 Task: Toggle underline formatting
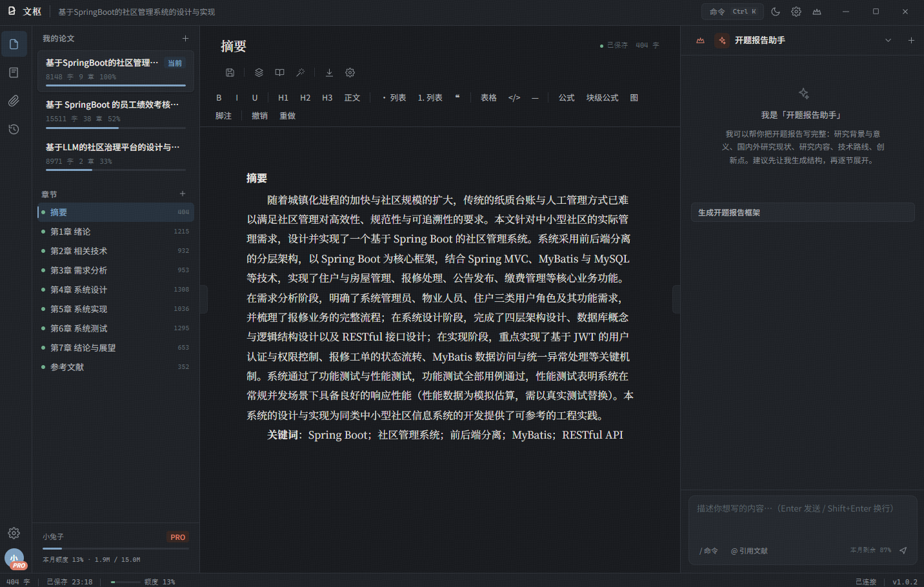255,97
